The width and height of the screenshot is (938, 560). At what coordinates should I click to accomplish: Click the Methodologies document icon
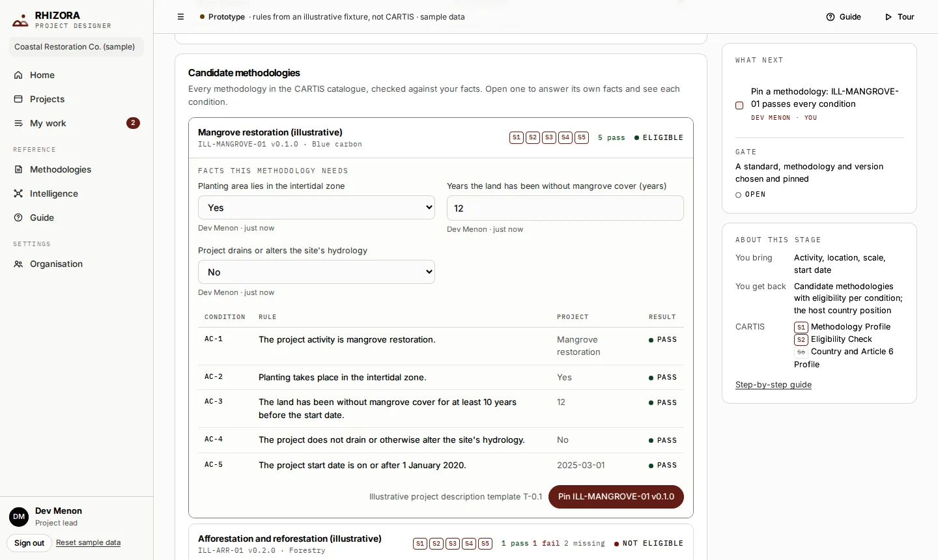(x=18, y=169)
